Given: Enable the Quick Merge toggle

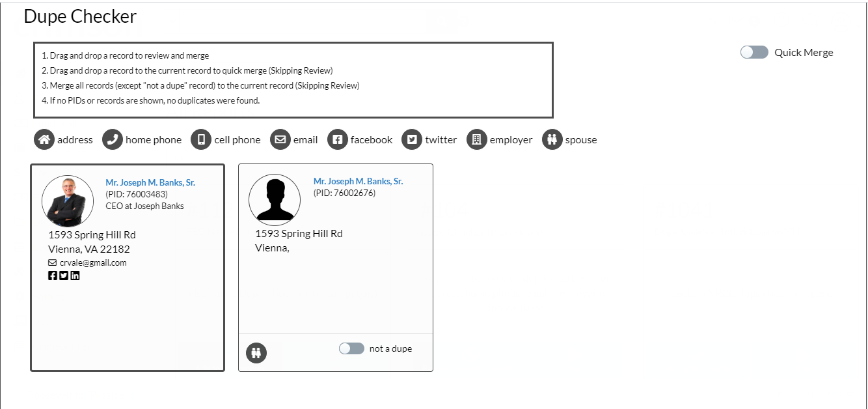Looking at the screenshot, I should [x=754, y=52].
